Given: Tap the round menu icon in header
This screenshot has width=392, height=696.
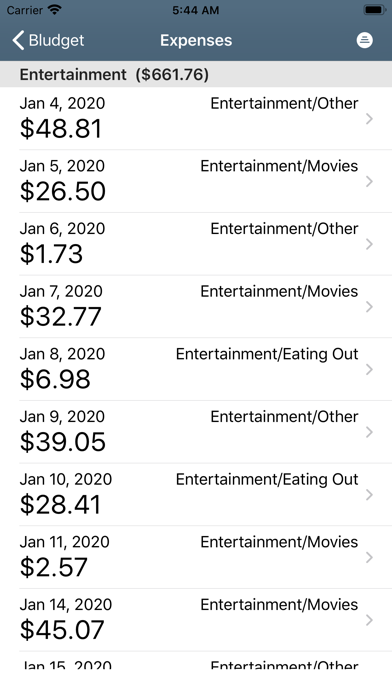Looking at the screenshot, I should click(364, 40).
